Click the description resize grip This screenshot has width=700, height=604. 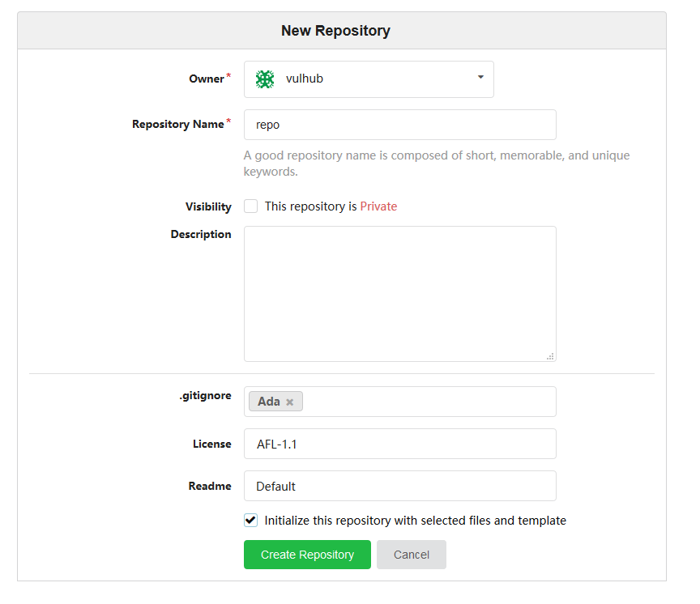point(550,356)
